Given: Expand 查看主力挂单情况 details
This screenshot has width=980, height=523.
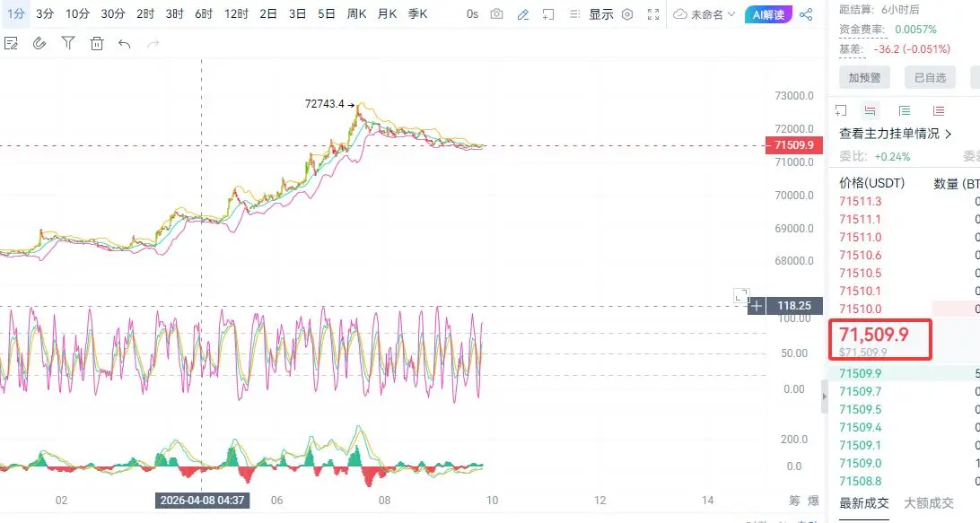Looking at the screenshot, I should tap(895, 134).
